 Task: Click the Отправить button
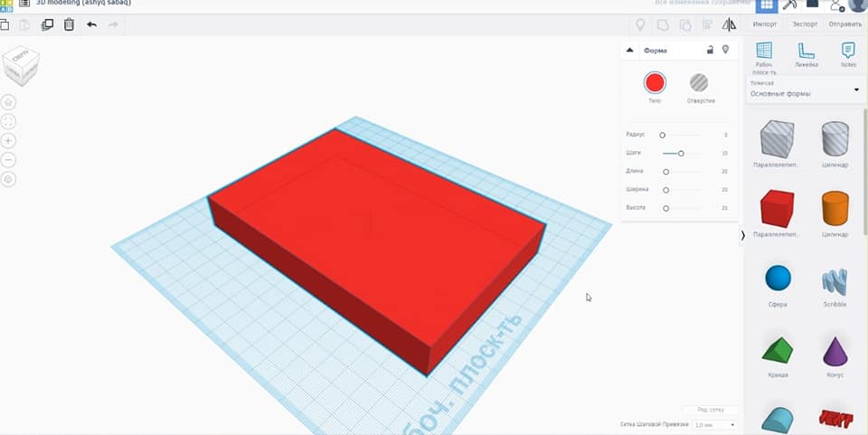coord(845,24)
